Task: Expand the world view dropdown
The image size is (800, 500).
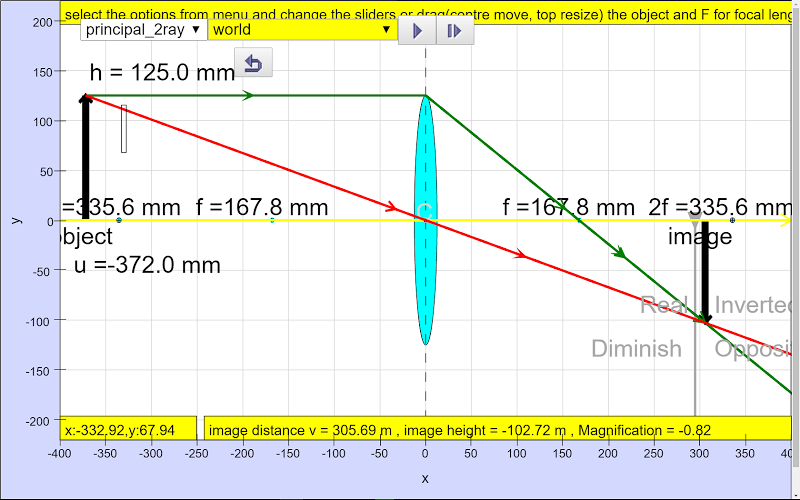Action: tap(302, 29)
